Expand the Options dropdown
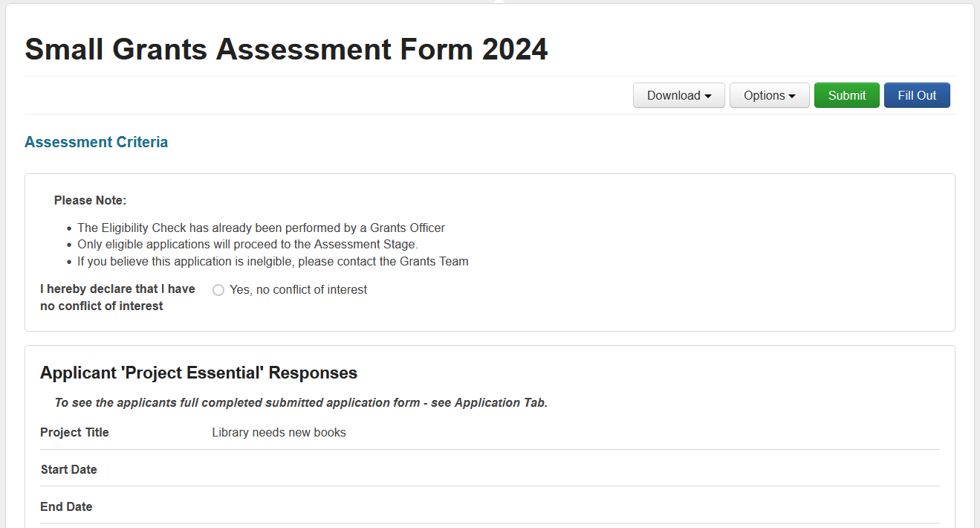Image resolution: width=980 pixels, height=528 pixels. [769, 95]
